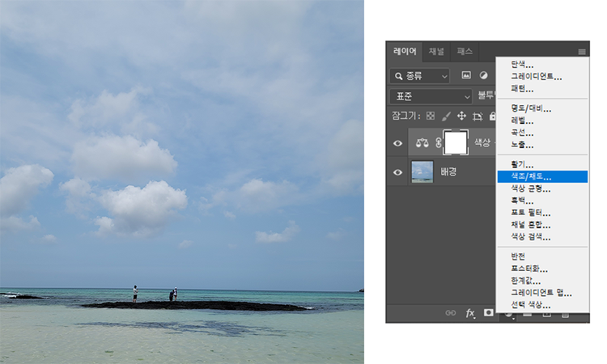607x364 pixels.
Task: Switch to the 패스 tab
Action: (x=465, y=52)
